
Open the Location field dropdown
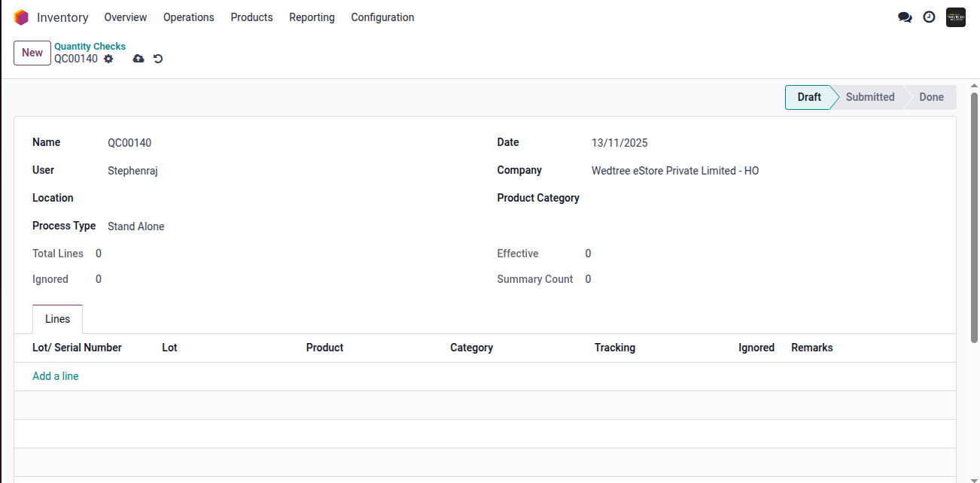(x=286, y=199)
